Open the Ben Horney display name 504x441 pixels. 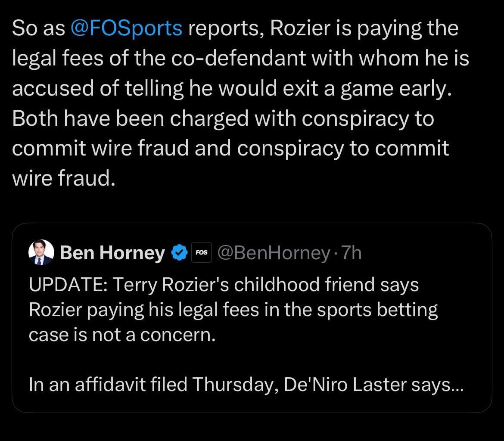point(112,253)
